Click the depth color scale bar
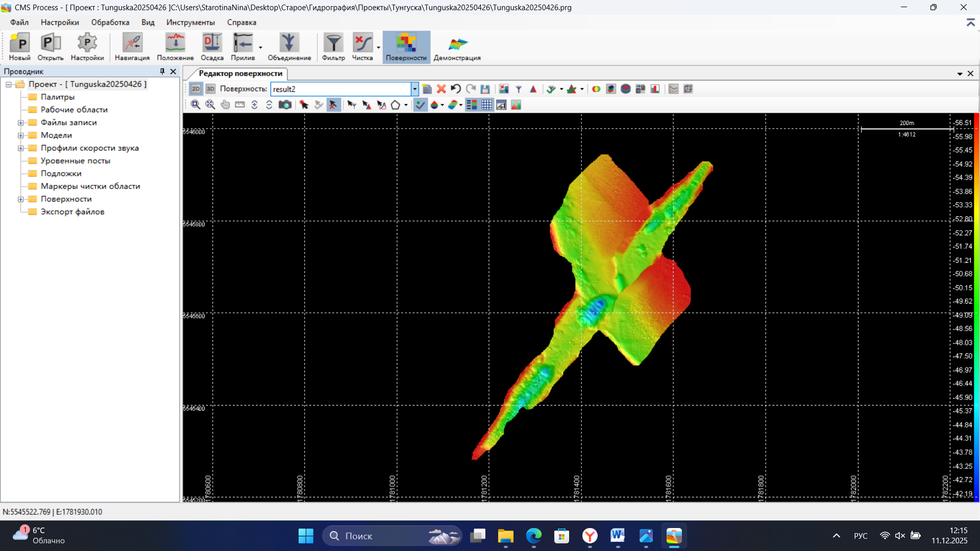The width and height of the screenshot is (980, 551). tap(976, 306)
